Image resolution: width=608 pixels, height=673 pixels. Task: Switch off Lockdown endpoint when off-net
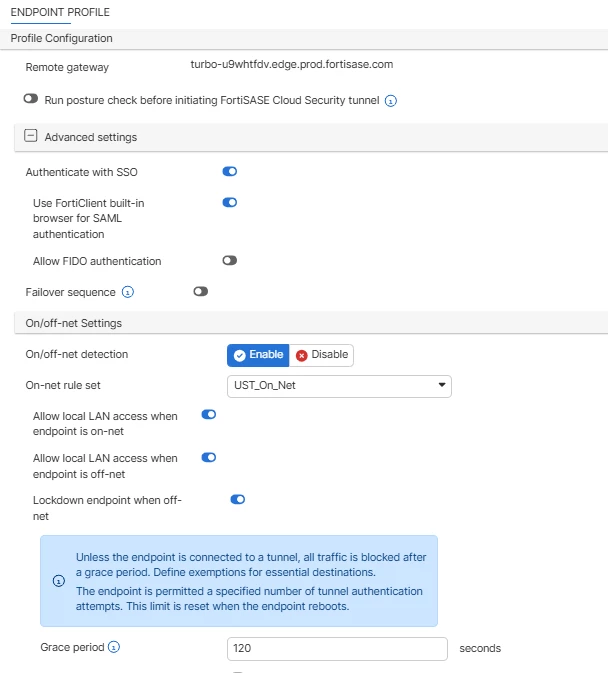(238, 500)
